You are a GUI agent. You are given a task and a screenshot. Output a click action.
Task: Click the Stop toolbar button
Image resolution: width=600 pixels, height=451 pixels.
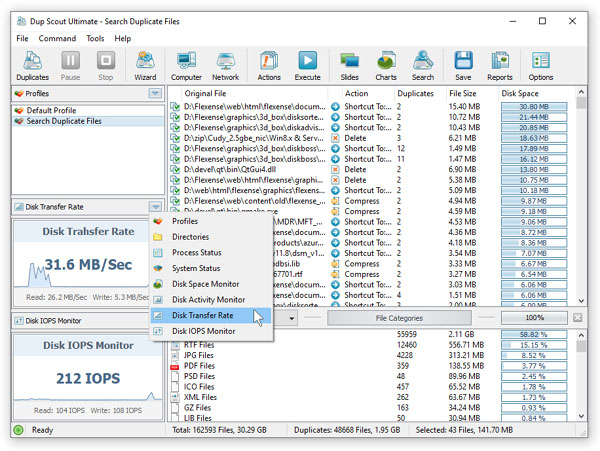pyautogui.click(x=106, y=65)
